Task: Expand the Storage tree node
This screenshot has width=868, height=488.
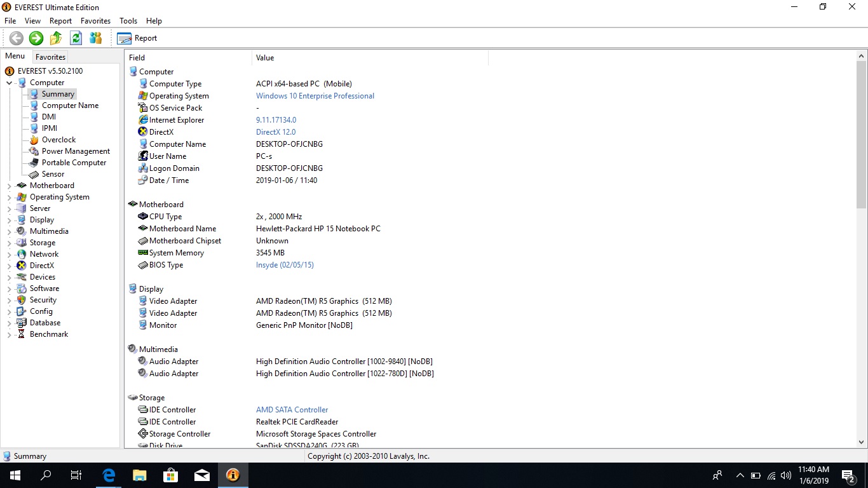Action: (x=9, y=243)
